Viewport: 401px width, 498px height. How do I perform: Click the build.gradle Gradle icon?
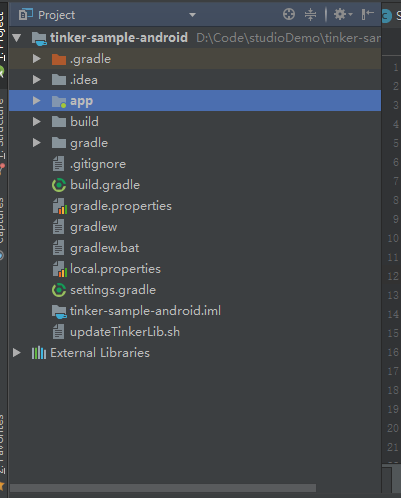[59, 185]
